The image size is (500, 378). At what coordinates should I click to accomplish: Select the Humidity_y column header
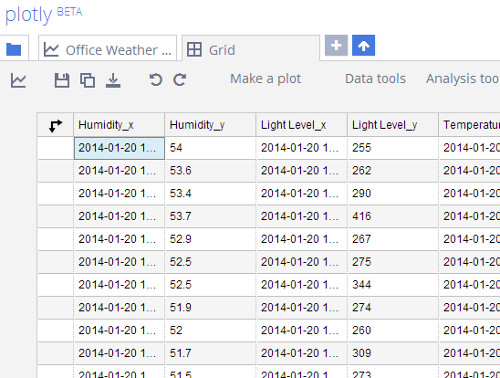pyautogui.click(x=210, y=125)
